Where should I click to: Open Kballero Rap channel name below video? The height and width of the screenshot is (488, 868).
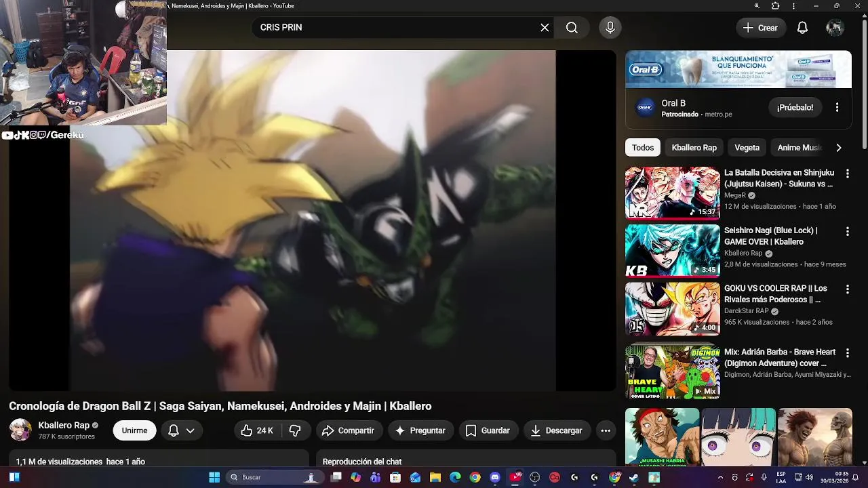[x=64, y=426]
